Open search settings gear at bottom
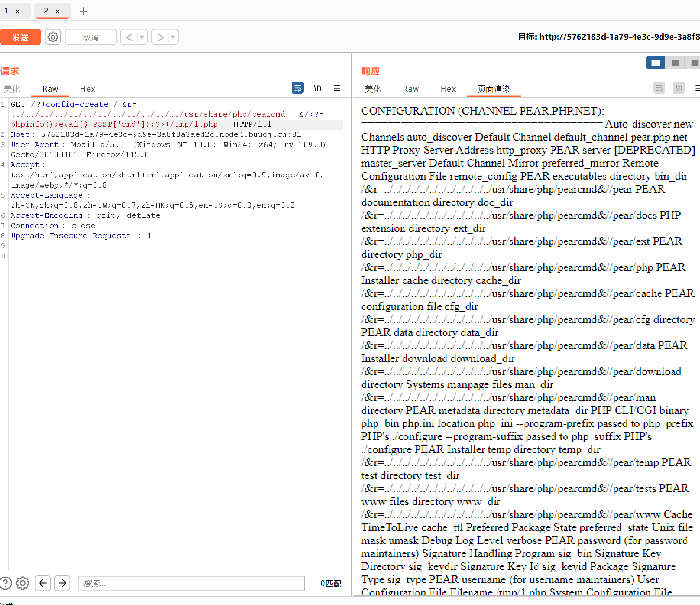The image size is (700, 605). pyautogui.click(x=23, y=583)
